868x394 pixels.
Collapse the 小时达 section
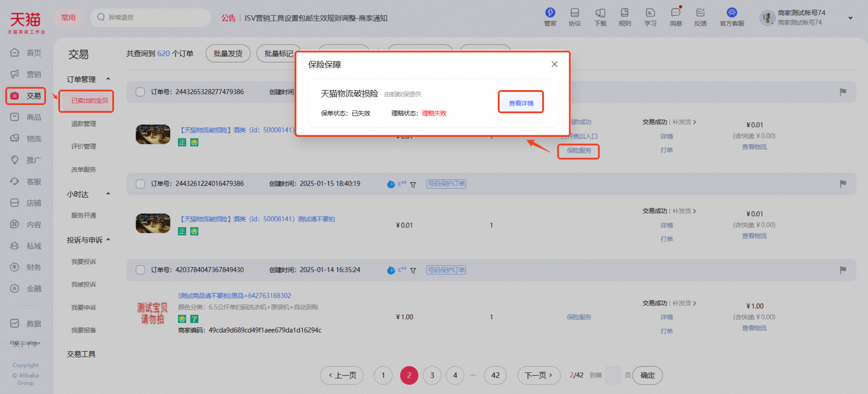(108, 194)
